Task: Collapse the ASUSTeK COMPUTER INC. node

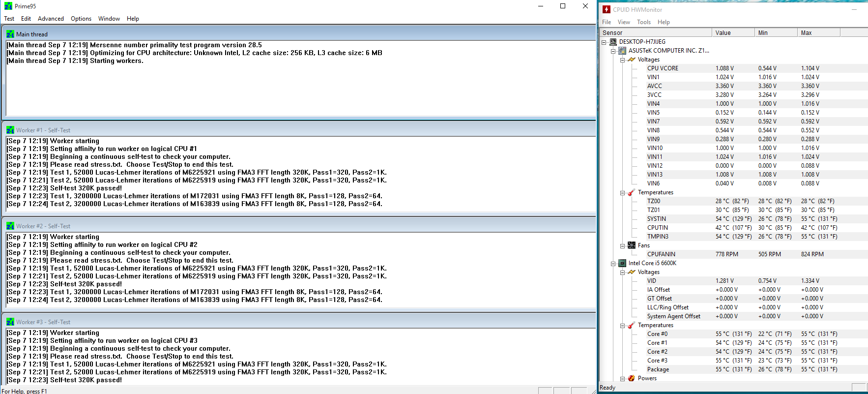Action: (x=613, y=51)
